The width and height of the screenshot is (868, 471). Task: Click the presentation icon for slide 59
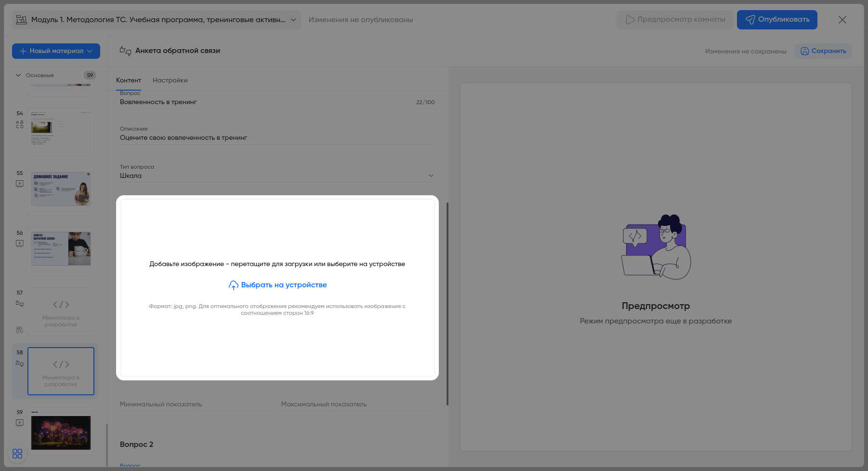point(20,423)
